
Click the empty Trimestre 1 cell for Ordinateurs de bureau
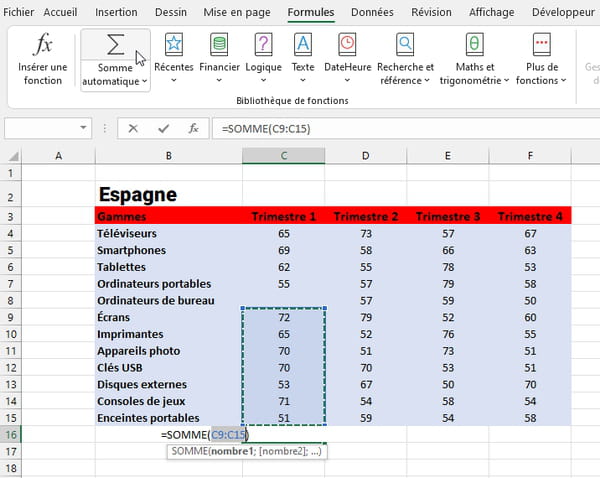(284, 301)
